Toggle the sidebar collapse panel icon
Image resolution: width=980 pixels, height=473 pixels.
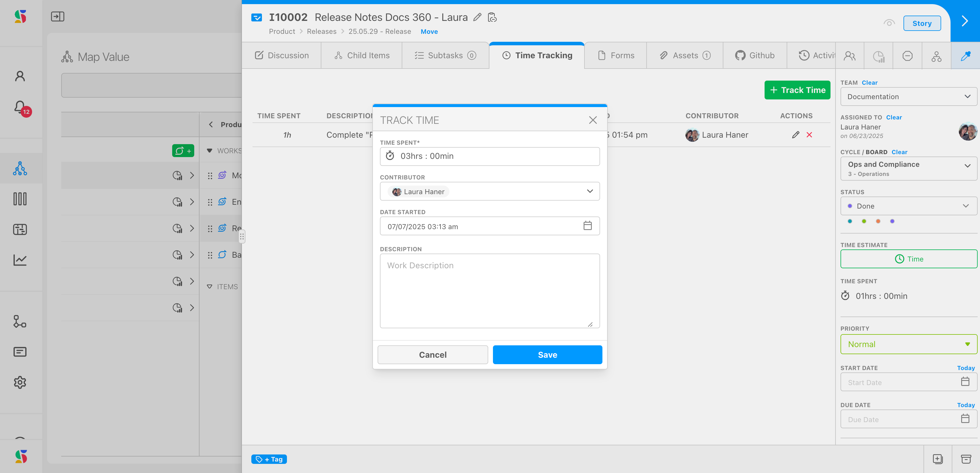[x=57, y=17]
